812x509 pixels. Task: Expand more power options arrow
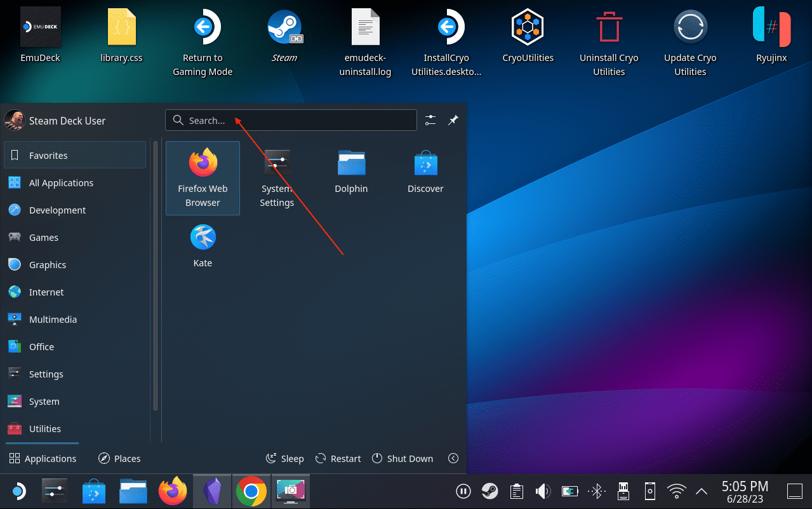pyautogui.click(x=453, y=458)
